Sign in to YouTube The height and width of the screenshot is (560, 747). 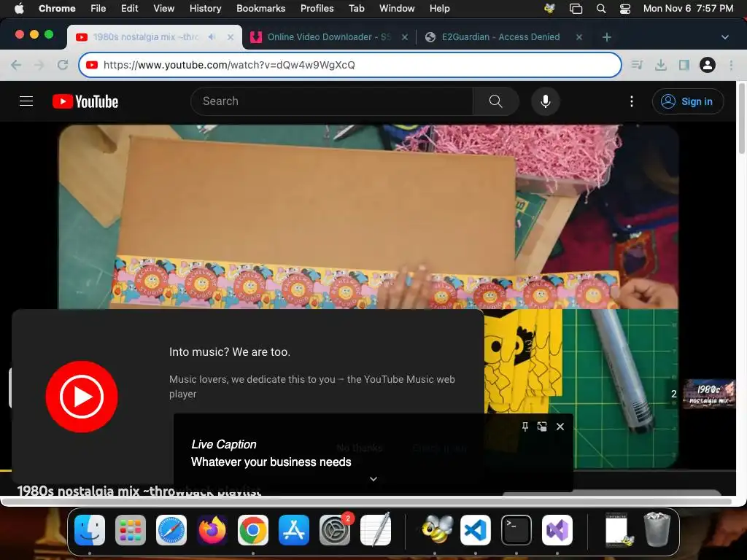(688, 101)
